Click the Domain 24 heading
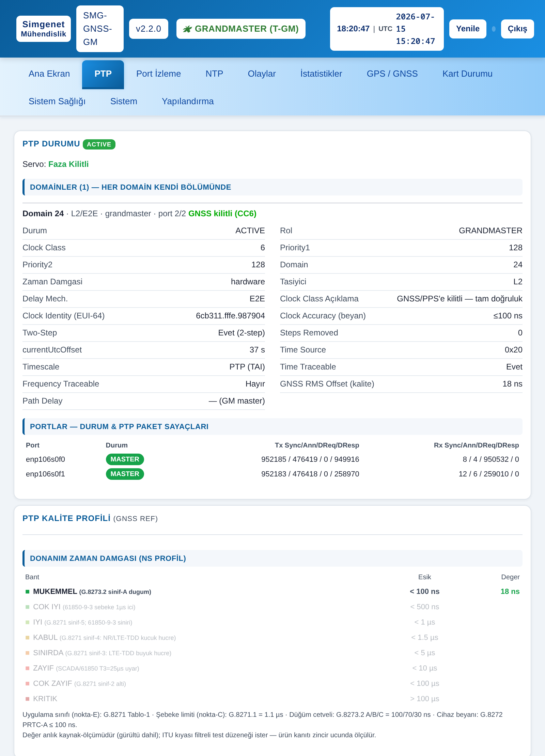 tap(43, 214)
